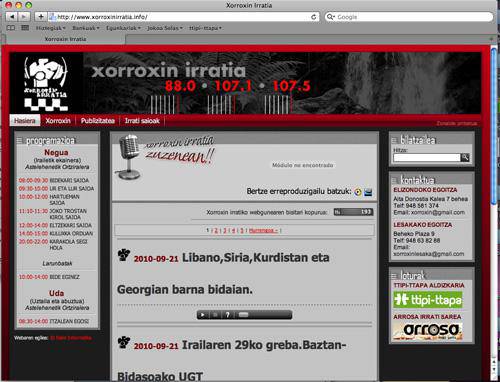Screen dimensions: 500x382
Task: Open the yellow disc player icon
Action: (x=358, y=192)
